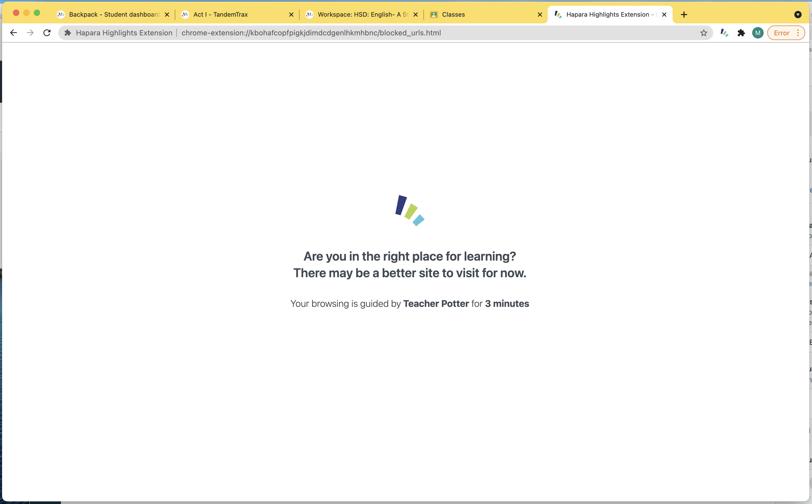Click the red close window button
The height and width of the screenshot is (504, 812).
(x=16, y=13)
